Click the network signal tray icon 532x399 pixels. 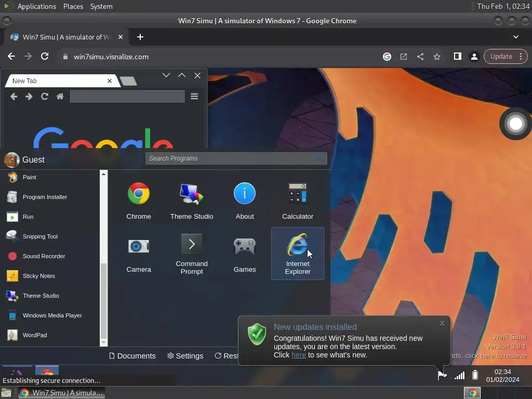click(459, 375)
